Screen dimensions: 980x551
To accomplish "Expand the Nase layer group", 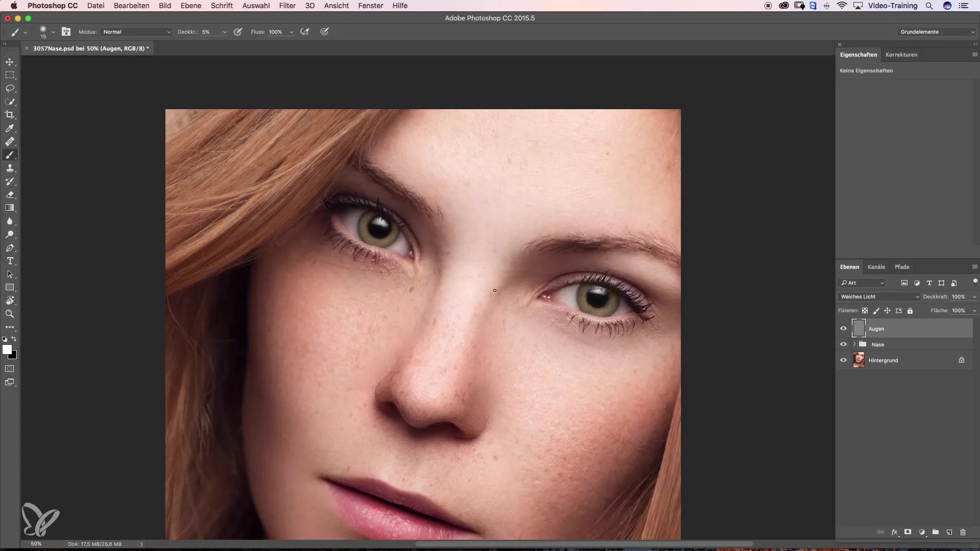I will click(x=854, y=344).
